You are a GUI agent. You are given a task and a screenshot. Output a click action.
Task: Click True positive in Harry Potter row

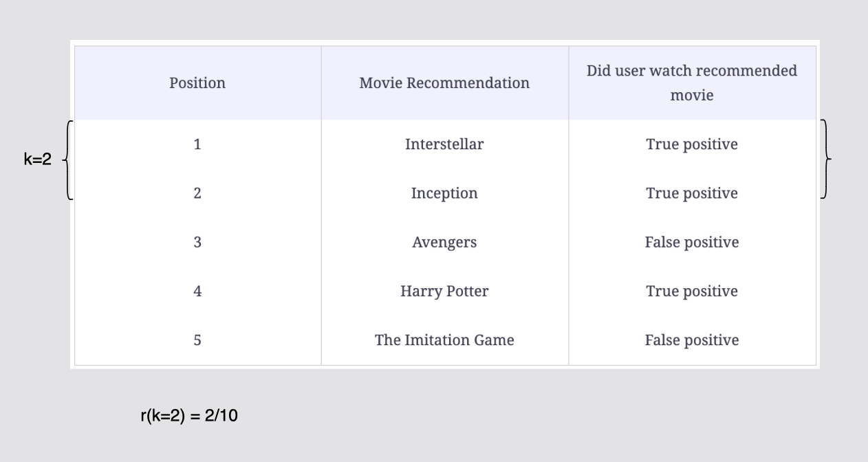click(x=692, y=291)
